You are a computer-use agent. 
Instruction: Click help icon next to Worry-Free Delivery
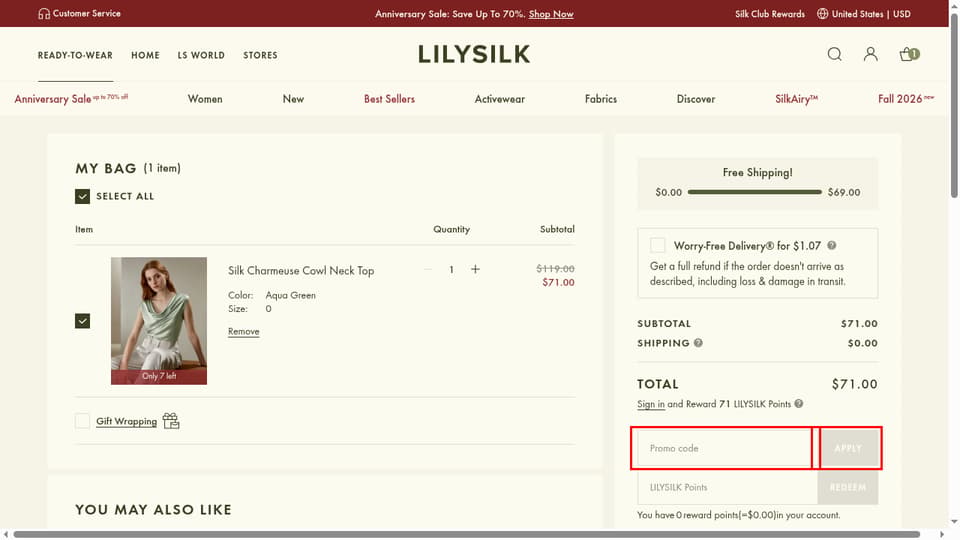[831, 246]
